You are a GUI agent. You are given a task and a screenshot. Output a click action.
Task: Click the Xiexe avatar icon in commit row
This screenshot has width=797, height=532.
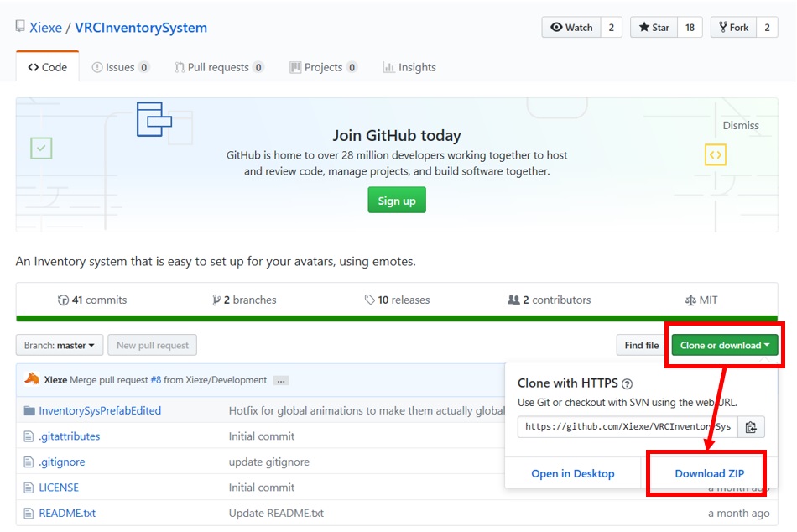pyautogui.click(x=32, y=379)
